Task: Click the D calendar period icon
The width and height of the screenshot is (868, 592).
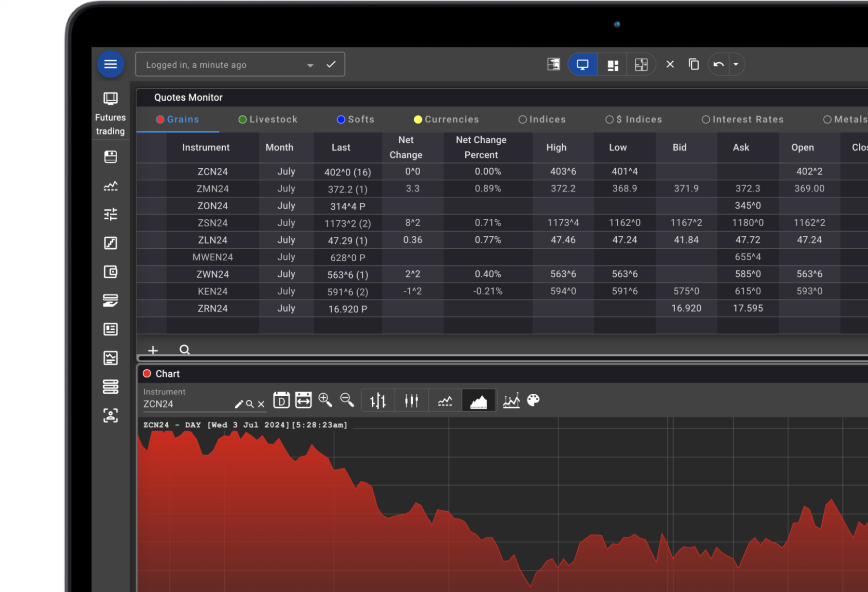Action: pyautogui.click(x=281, y=400)
